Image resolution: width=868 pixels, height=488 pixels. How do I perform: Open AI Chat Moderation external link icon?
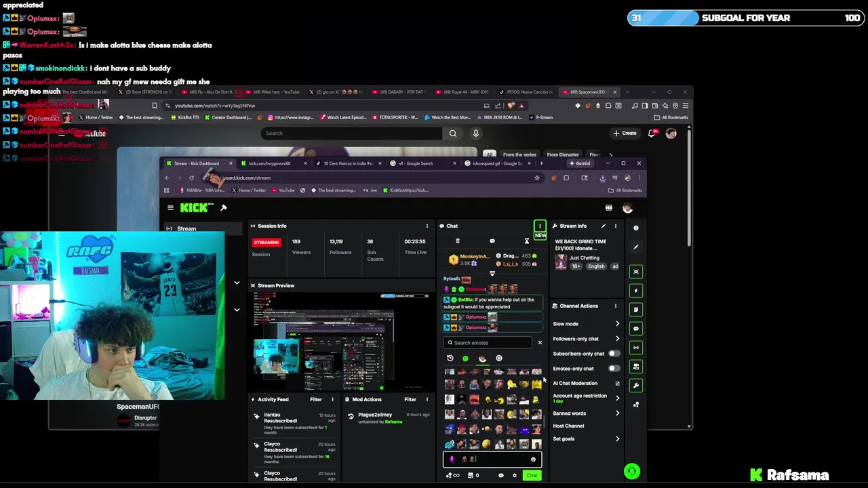(617, 383)
